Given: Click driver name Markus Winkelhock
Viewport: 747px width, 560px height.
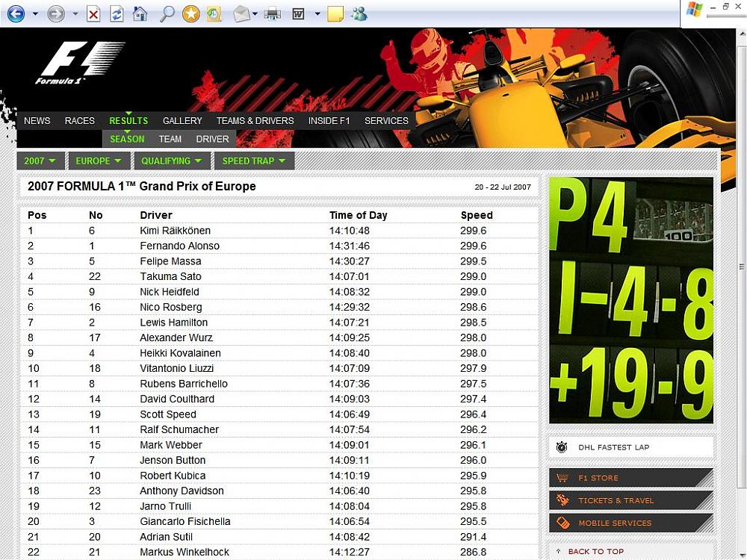Looking at the screenshot, I should click(185, 552).
